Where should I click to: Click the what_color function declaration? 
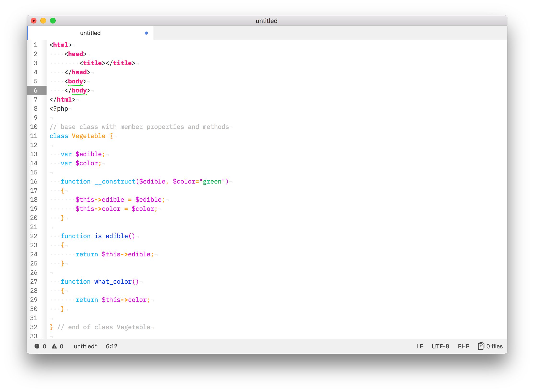(x=113, y=282)
